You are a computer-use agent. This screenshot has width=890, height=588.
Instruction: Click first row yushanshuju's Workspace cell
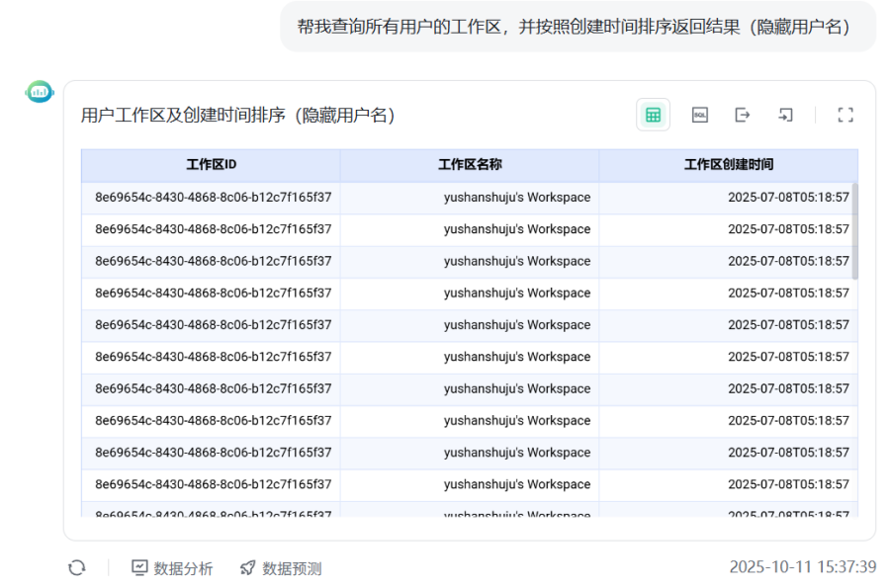[516, 198]
